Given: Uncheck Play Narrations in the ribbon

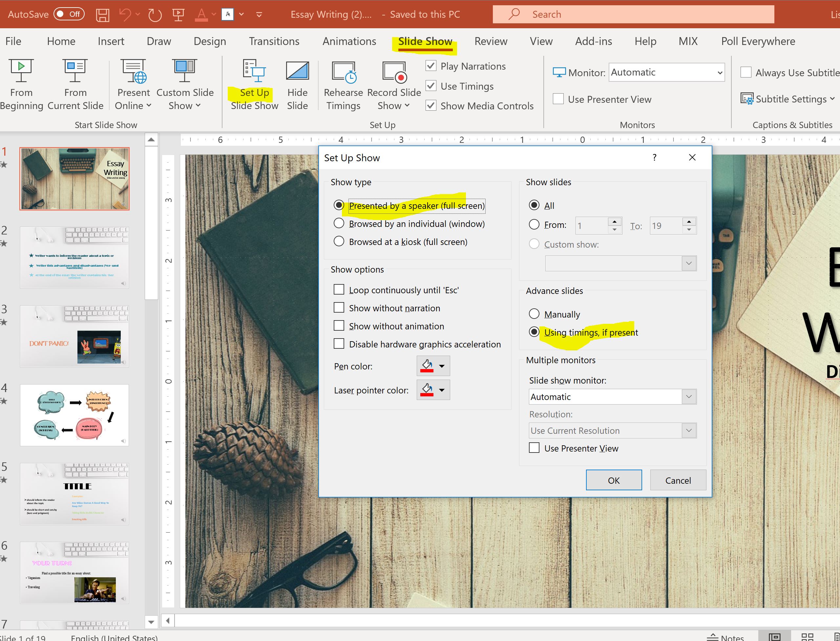Looking at the screenshot, I should coord(431,66).
